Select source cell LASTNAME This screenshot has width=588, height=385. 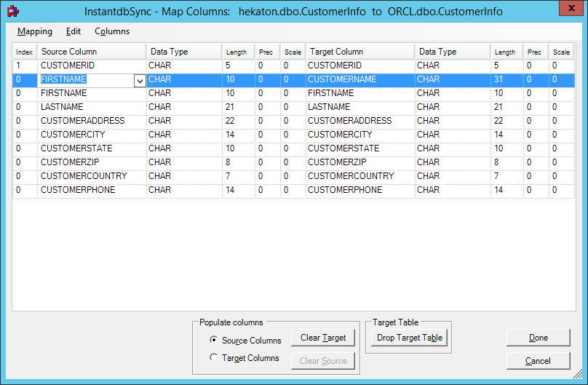tap(92, 107)
